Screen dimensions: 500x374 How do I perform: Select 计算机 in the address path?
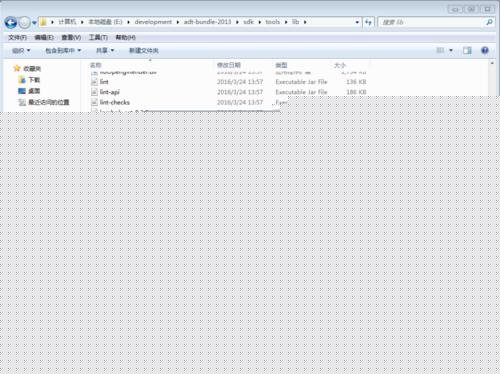tap(67, 22)
